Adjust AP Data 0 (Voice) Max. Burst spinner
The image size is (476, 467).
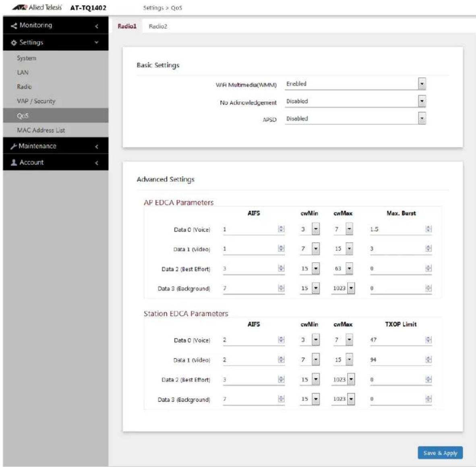coord(428,229)
